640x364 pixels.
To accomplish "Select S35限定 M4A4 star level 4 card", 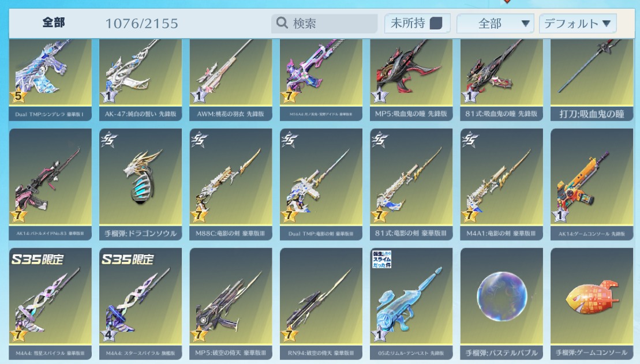I will pyautogui.click(x=140, y=303).
